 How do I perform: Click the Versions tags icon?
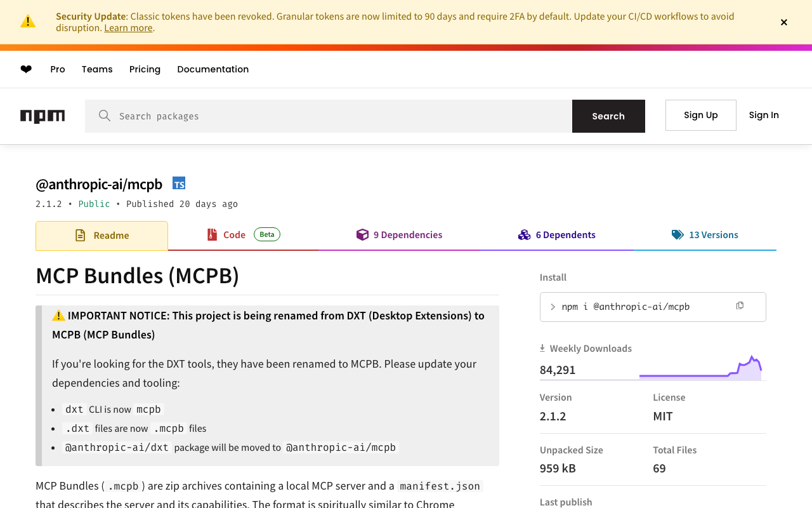click(678, 235)
